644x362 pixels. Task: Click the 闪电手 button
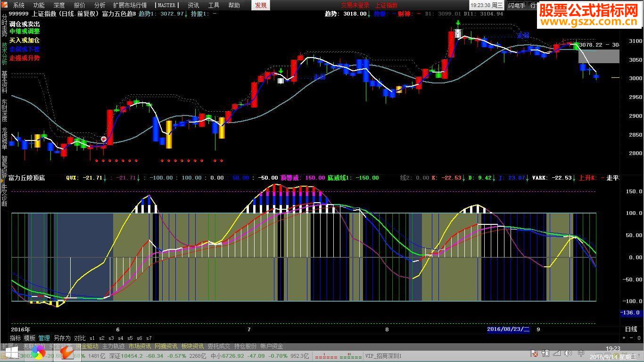pyautogui.click(x=517, y=5)
